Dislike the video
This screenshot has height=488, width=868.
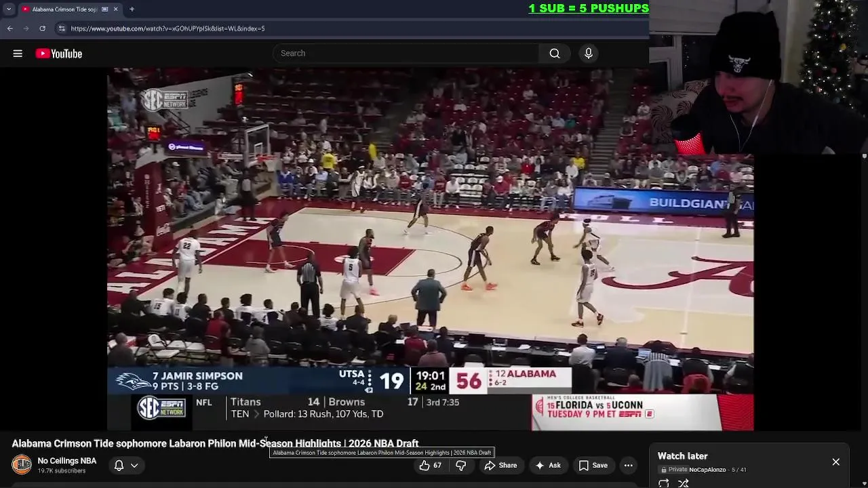coord(460,465)
